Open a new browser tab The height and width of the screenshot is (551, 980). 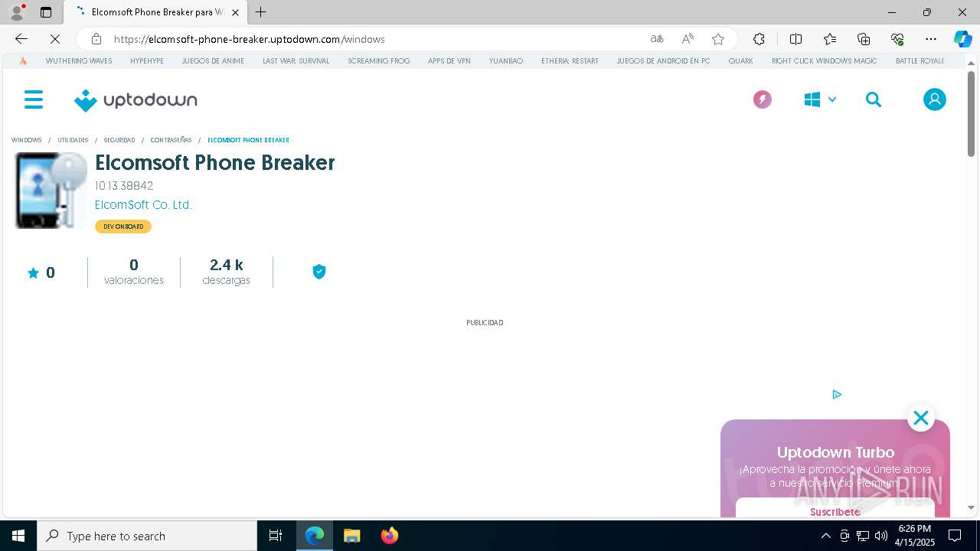[261, 12]
